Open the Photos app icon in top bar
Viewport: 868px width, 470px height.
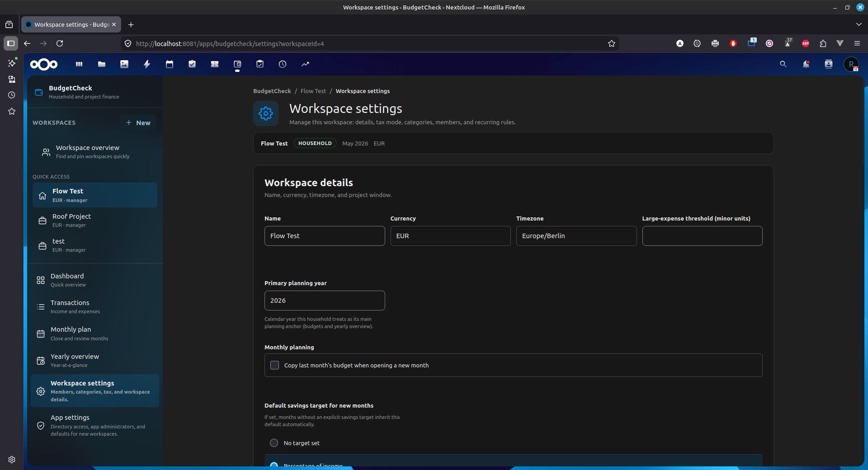pyautogui.click(x=124, y=64)
